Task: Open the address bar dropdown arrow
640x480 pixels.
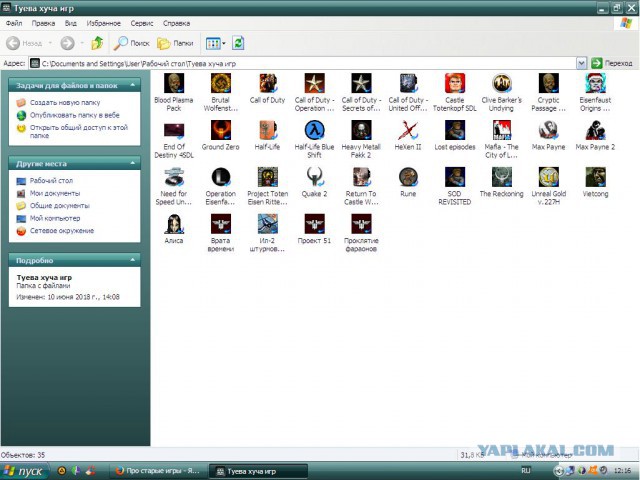Action: tap(581, 63)
